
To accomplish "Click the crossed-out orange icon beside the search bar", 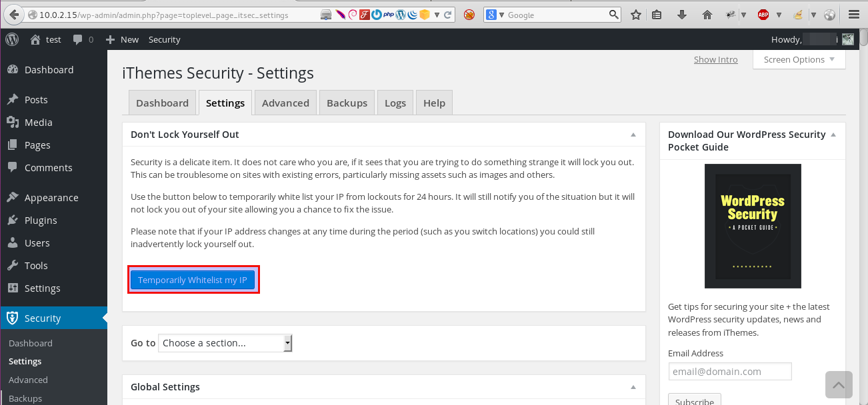I will pyautogui.click(x=469, y=15).
